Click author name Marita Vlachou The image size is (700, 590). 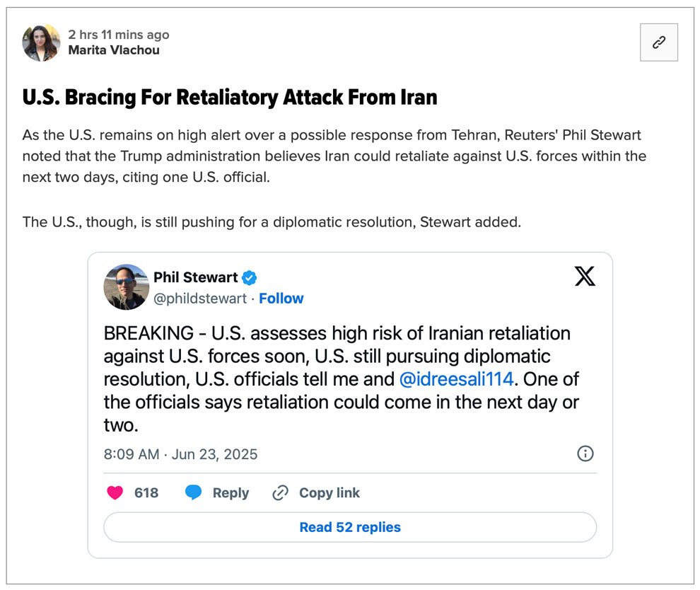click(x=114, y=50)
